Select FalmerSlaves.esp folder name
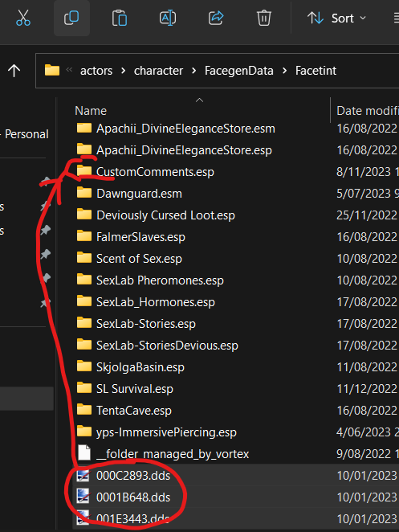This screenshot has height=532, width=399. pyautogui.click(x=140, y=237)
